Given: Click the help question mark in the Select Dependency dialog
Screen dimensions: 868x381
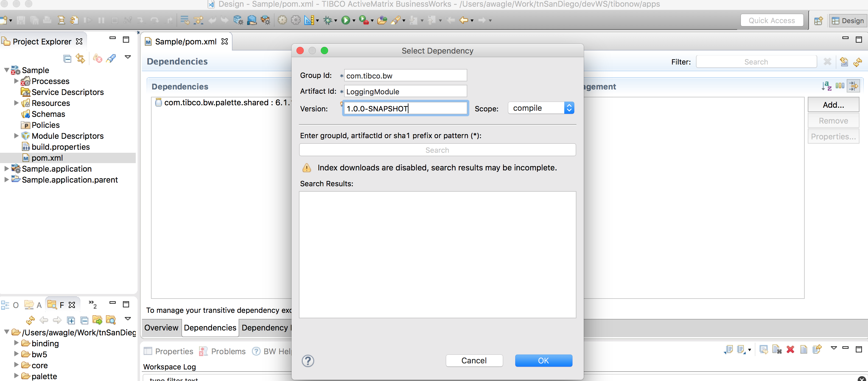Looking at the screenshot, I should pos(308,361).
